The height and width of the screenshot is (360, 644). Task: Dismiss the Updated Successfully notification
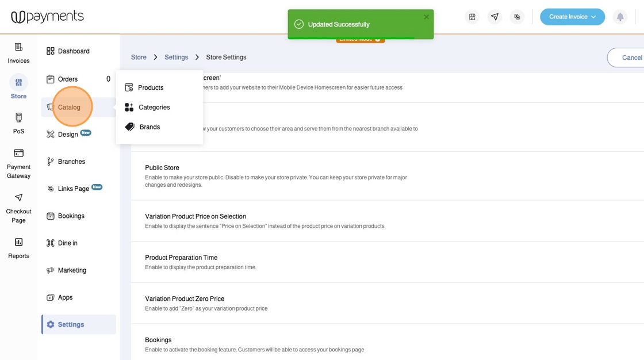click(x=426, y=17)
